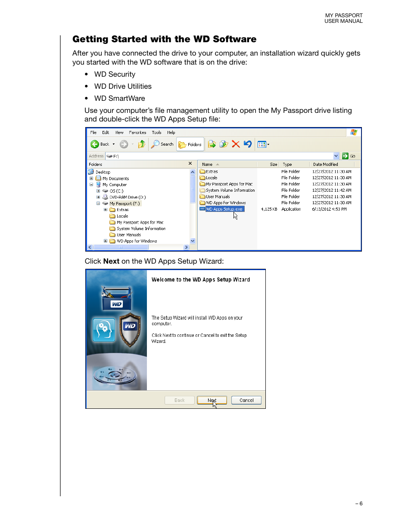Open the View menu

[119, 133]
